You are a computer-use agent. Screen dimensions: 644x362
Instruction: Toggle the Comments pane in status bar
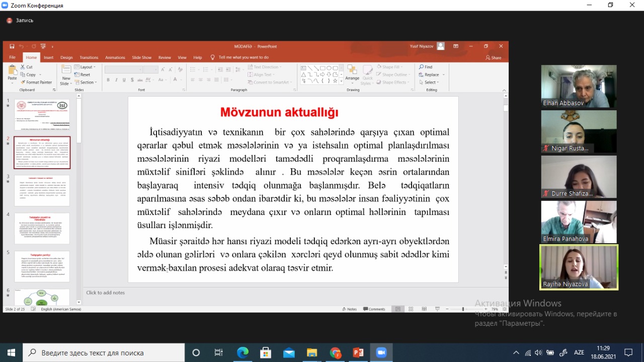point(374,309)
